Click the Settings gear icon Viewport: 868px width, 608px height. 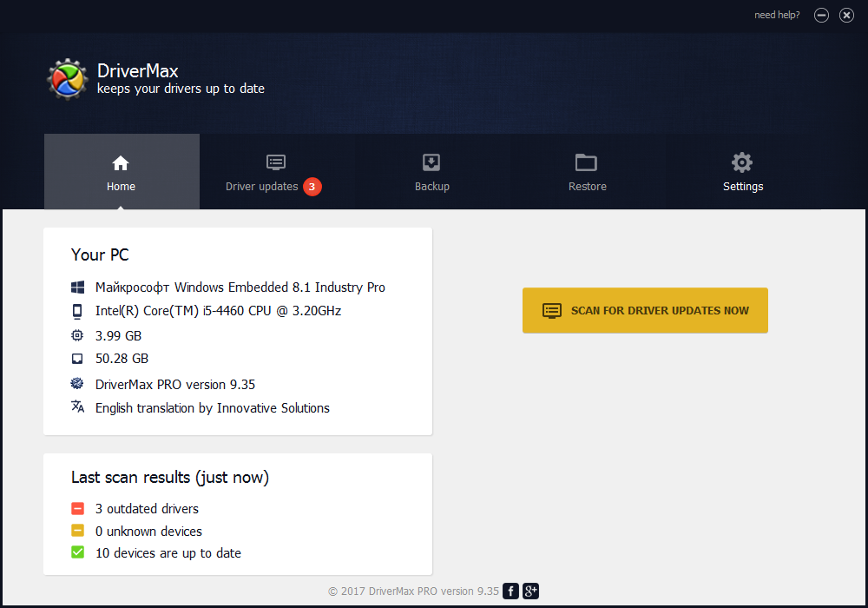pyautogui.click(x=742, y=162)
